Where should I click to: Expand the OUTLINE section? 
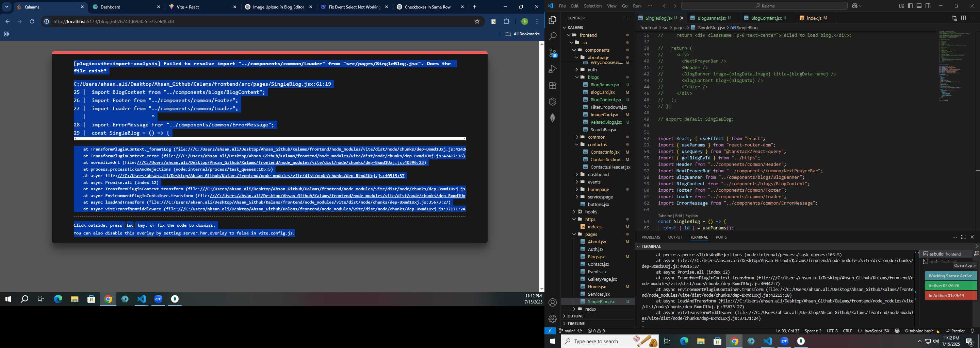coord(575,316)
